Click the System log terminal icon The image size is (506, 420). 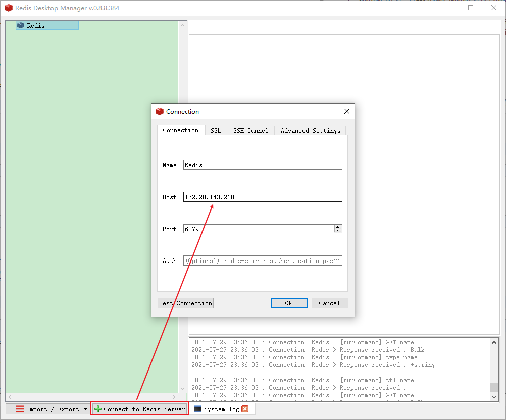pos(198,409)
